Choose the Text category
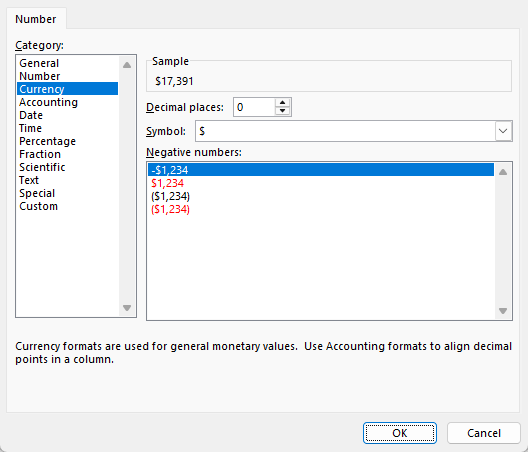Image resolution: width=528 pixels, height=452 pixels. pos(67,180)
